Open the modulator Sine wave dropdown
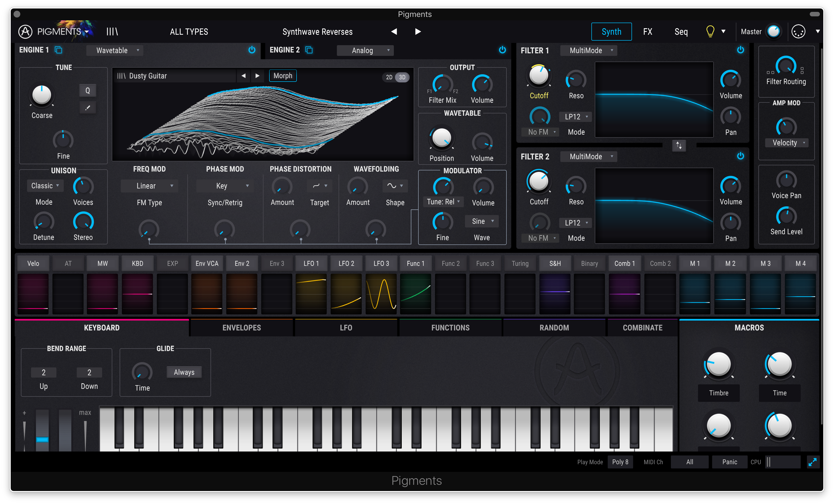The height and width of the screenshot is (504, 834). [x=482, y=221]
